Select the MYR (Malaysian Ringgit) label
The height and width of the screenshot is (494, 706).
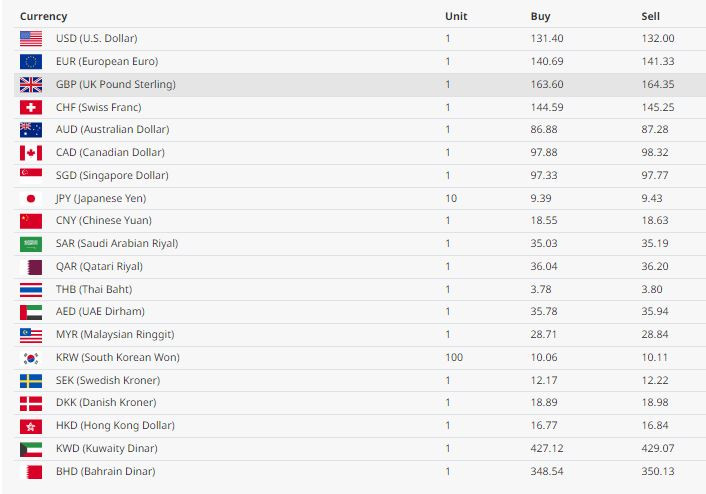pyautogui.click(x=115, y=335)
